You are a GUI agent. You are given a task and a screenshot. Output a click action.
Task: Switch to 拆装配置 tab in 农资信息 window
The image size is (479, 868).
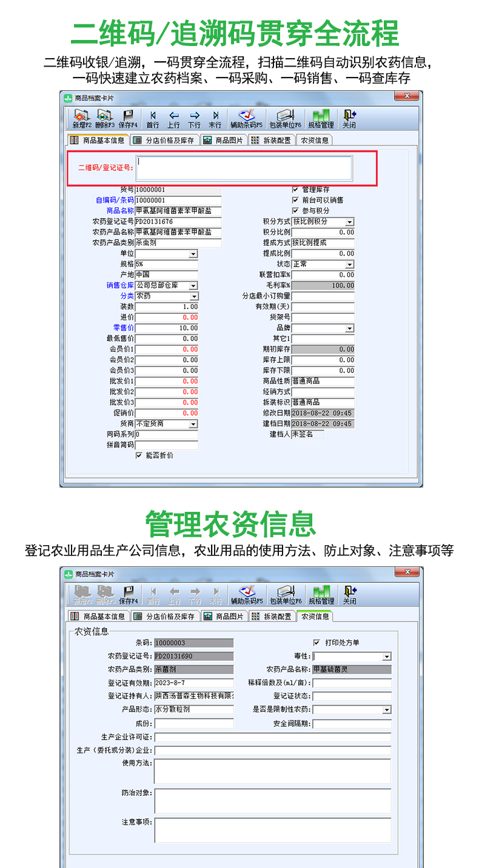(x=271, y=616)
